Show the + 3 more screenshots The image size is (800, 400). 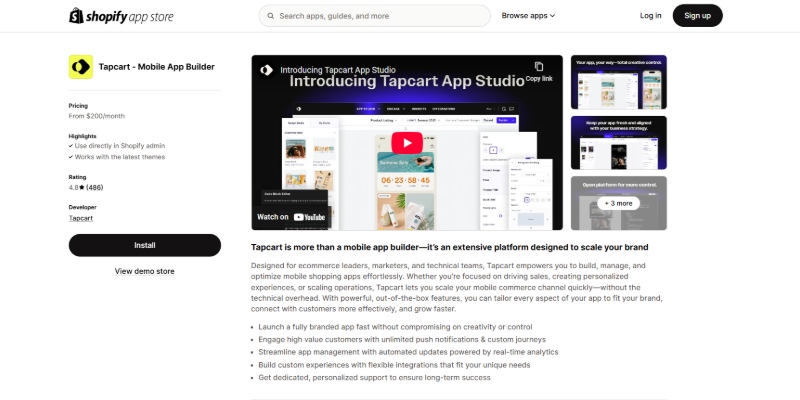(618, 203)
